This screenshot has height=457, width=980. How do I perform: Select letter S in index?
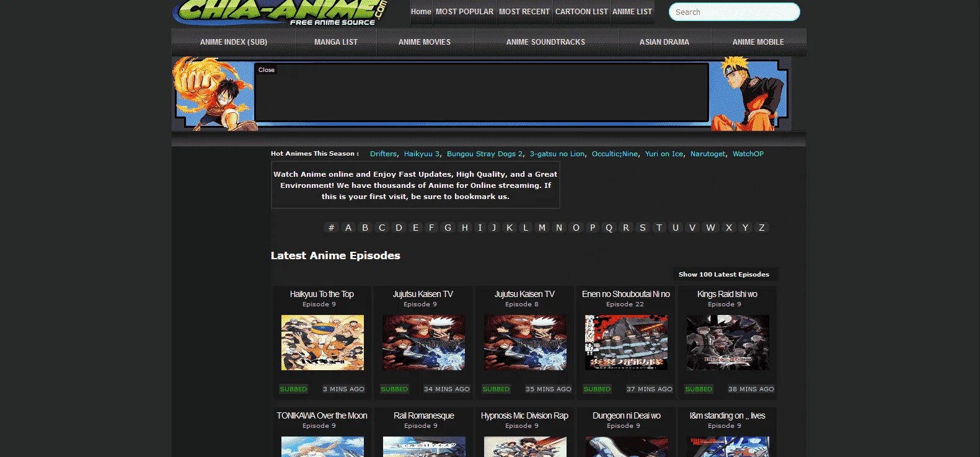coord(643,228)
